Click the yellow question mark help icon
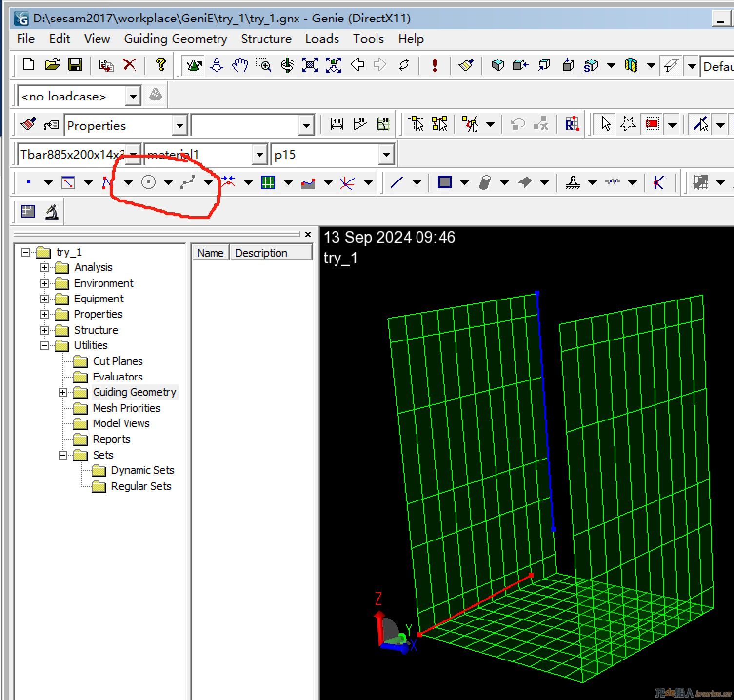 pyautogui.click(x=161, y=64)
